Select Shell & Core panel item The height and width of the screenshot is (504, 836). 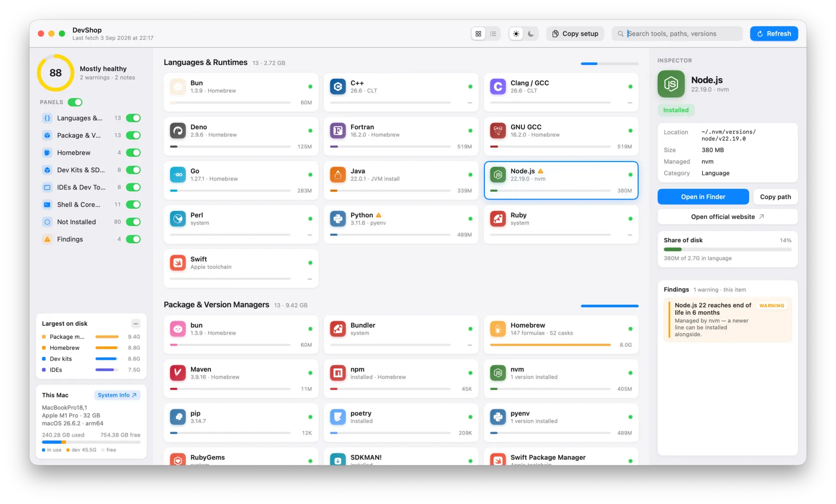pos(78,204)
